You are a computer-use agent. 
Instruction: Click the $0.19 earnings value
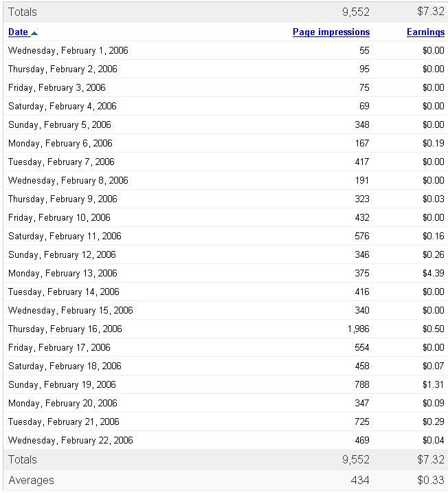pyautogui.click(x=433, y=144)
